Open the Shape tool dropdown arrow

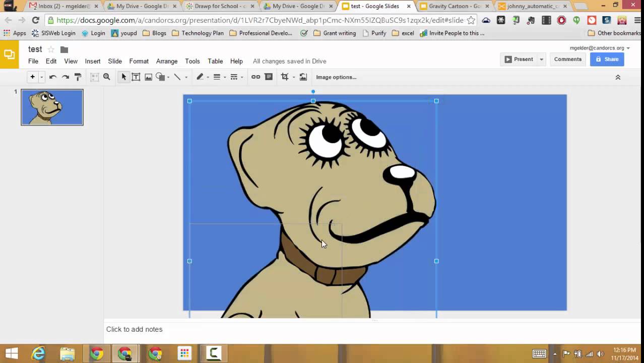coord(168,78)
